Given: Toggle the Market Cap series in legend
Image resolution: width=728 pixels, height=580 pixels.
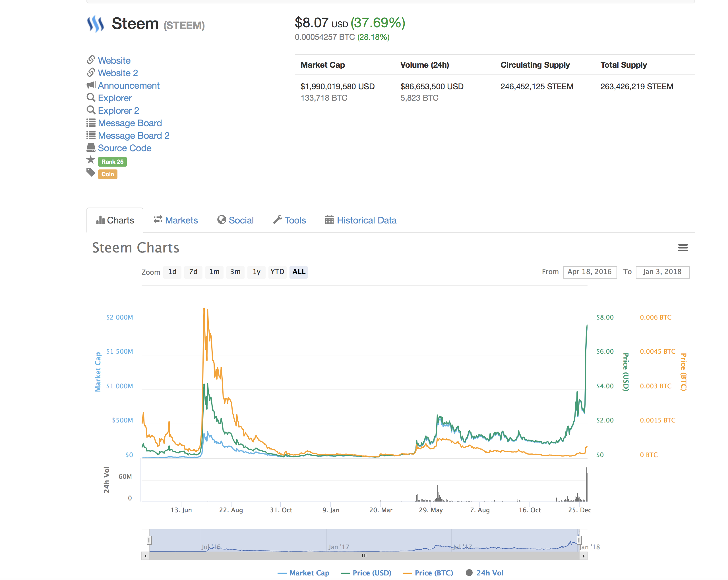Looking at the screenshot, I should 303,573.
